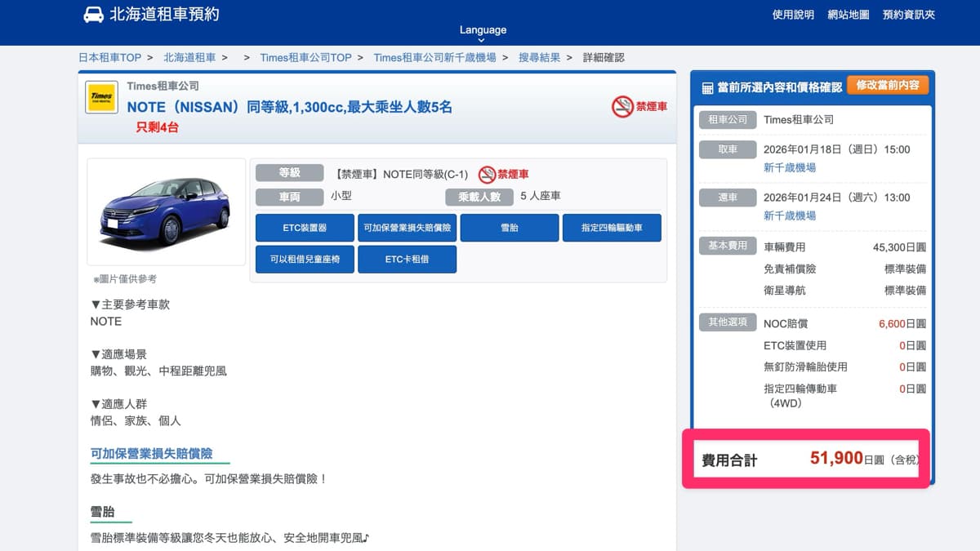Click the 乘載人數 label tag
This screenshot has height=551, width=980.
(479, 197)
